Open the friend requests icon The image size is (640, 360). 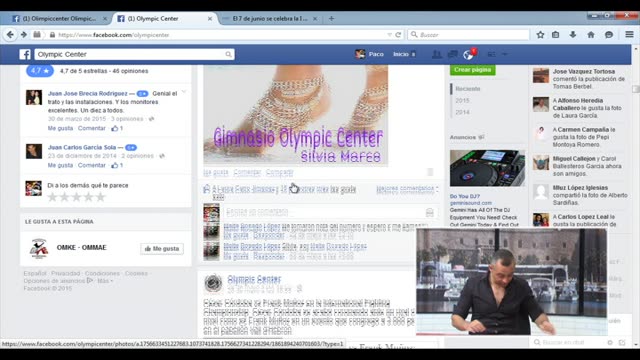[x=436, y=54]
